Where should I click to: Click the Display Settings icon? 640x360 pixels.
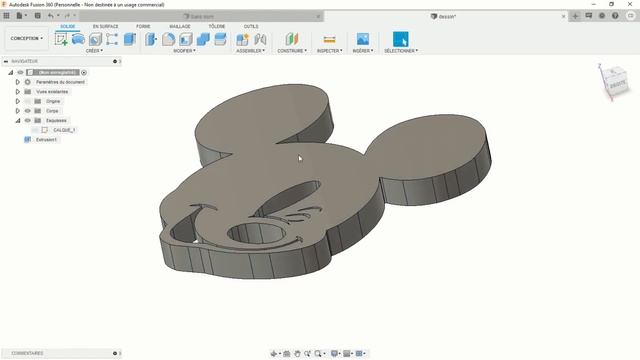(334, 353)
